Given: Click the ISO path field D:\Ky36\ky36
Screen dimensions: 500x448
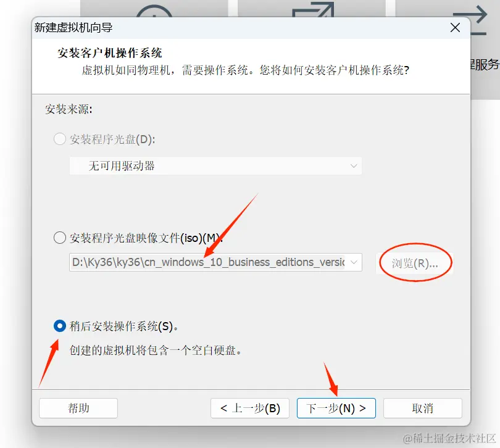Looking at the screenshot, I should coord(209,262).
